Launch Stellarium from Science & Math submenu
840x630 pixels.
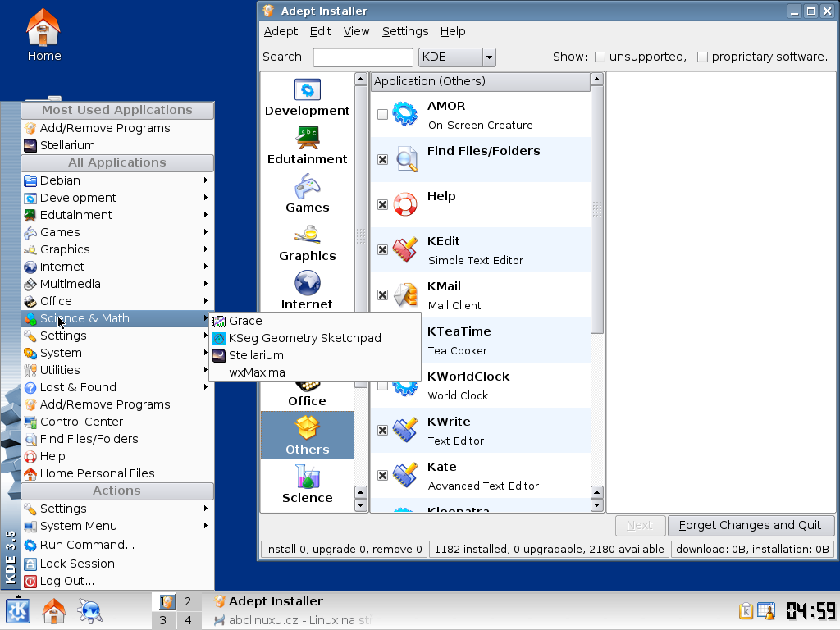(314, 355)
